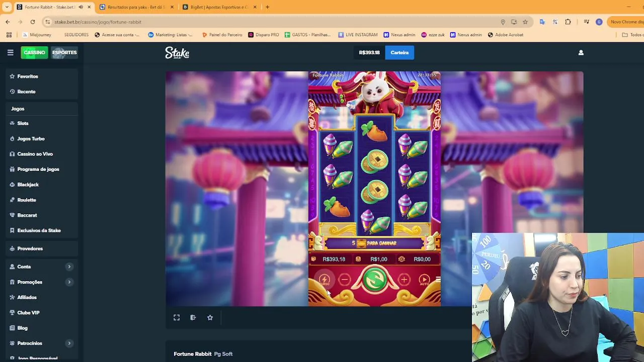Click the Jogos sidebar heading
644x362 pixels.
(18, 109)
